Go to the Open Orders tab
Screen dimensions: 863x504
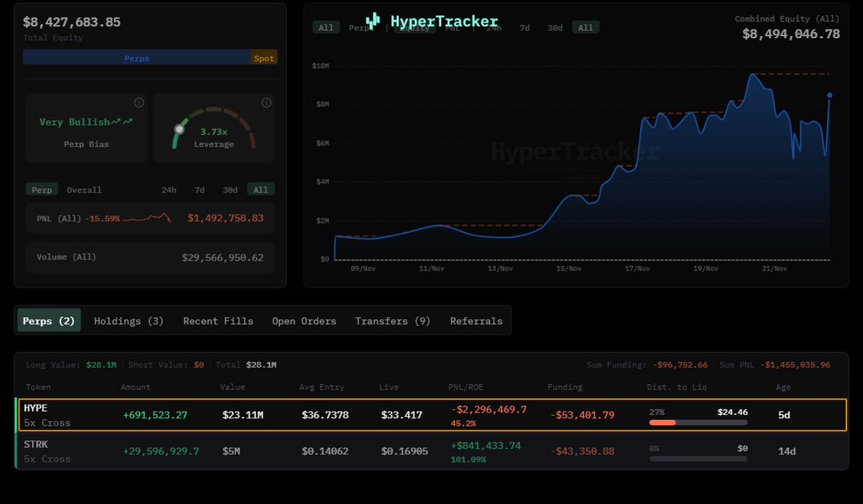click(303, 321)
